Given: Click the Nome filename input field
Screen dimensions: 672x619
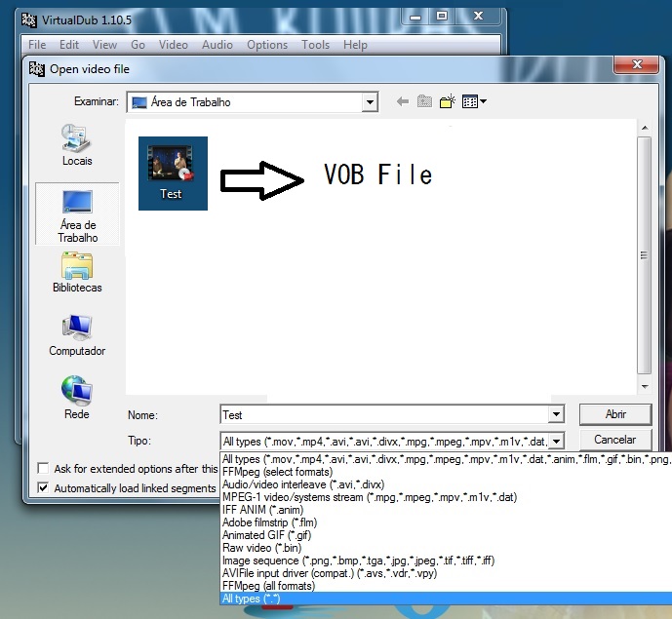Looking at the screenshot, I should pos(384,414).
